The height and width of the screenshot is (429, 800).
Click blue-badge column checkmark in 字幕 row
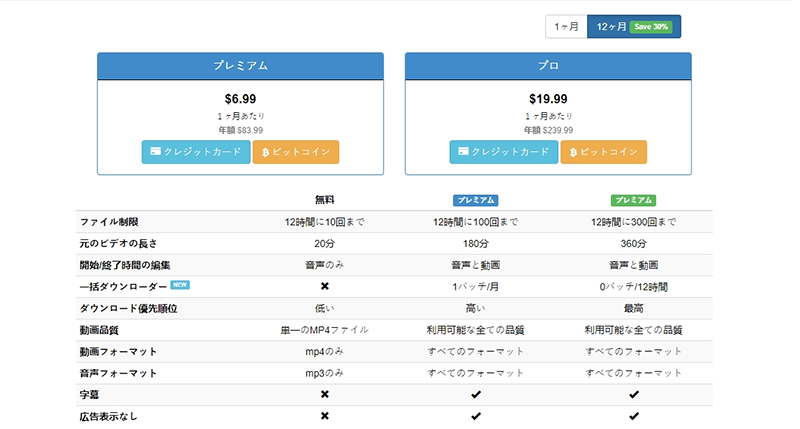[476, 394]
